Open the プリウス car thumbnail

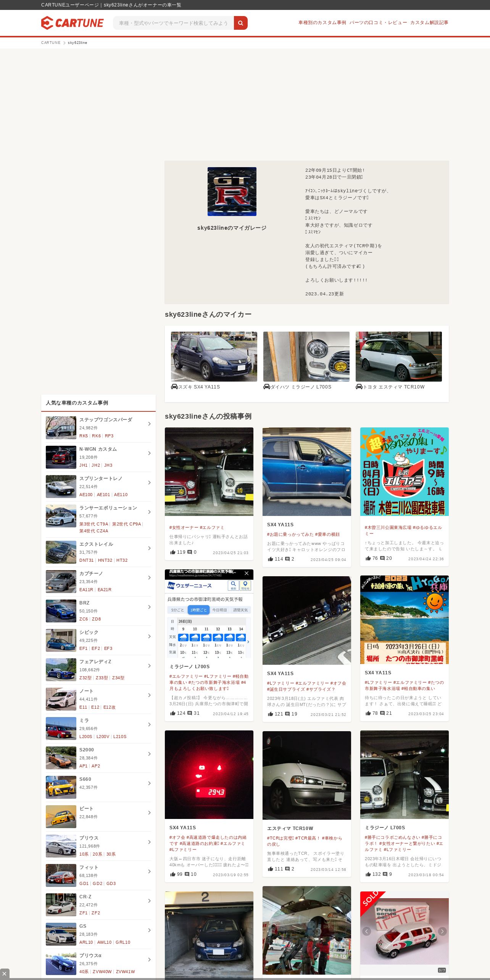click(61, 846)
